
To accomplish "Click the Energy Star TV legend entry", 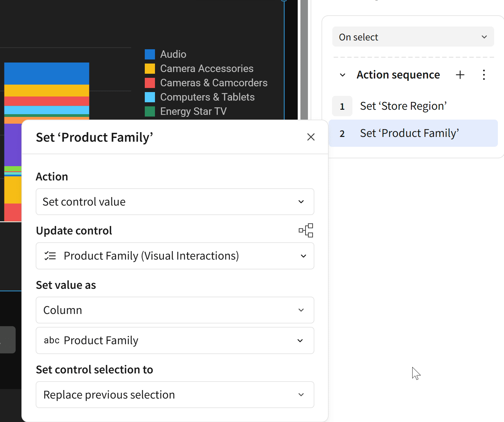I will (x=193, y=111).
